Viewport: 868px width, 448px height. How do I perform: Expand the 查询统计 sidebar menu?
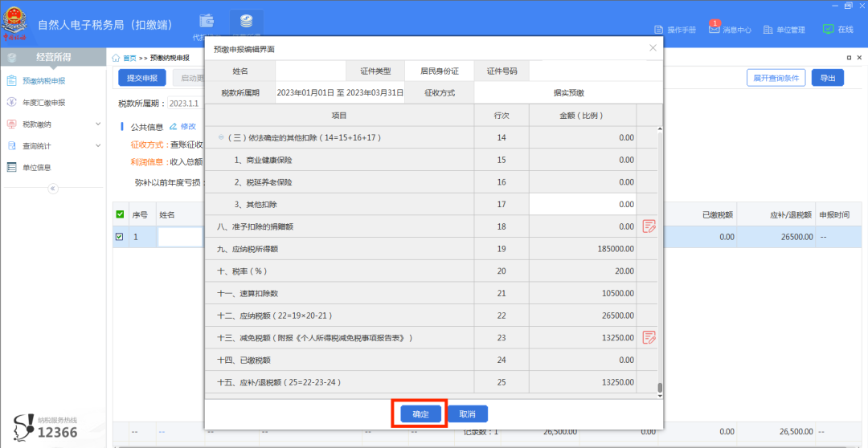click(x=53, y=145)
